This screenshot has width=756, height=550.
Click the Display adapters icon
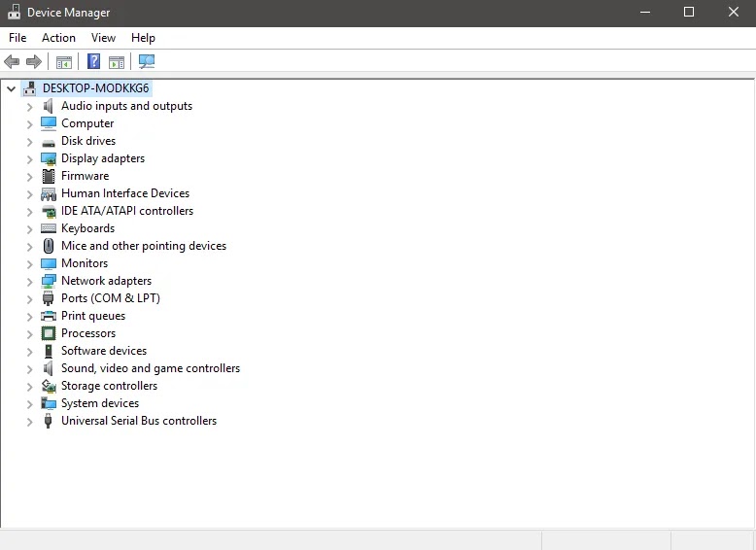pyautogui.click(x=49, y=158)
